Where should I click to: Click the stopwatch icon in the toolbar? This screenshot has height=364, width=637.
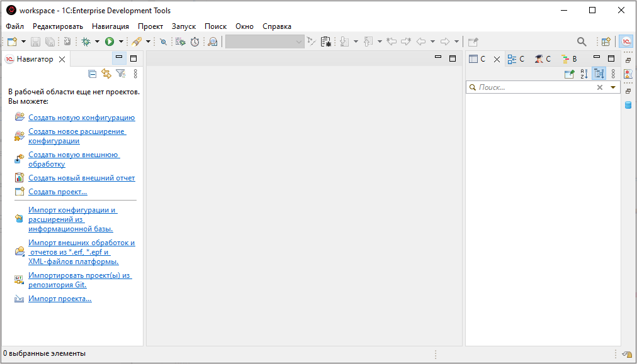tap(195, 41)
